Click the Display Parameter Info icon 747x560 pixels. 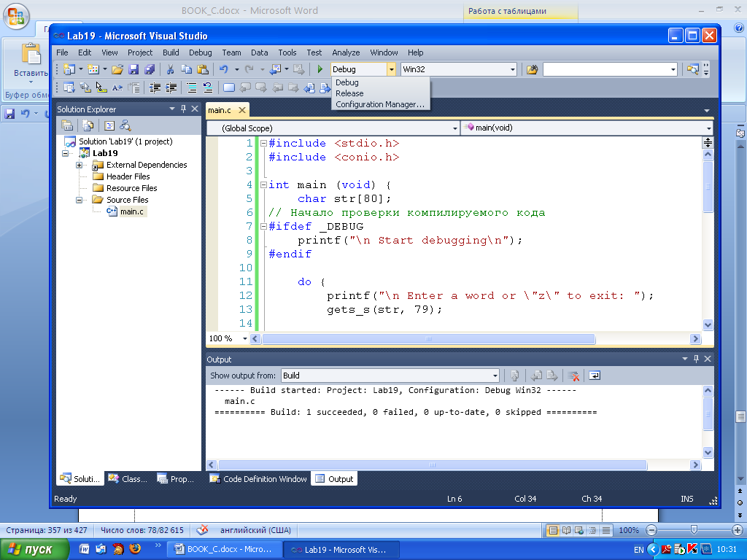pyautogui.click(x=85, y=87)
